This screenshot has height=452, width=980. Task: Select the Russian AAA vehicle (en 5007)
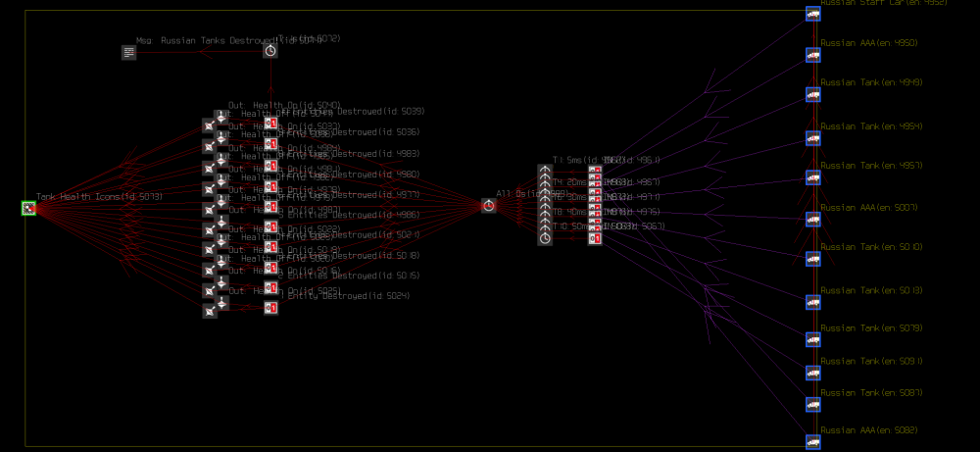tap(812, 220)
